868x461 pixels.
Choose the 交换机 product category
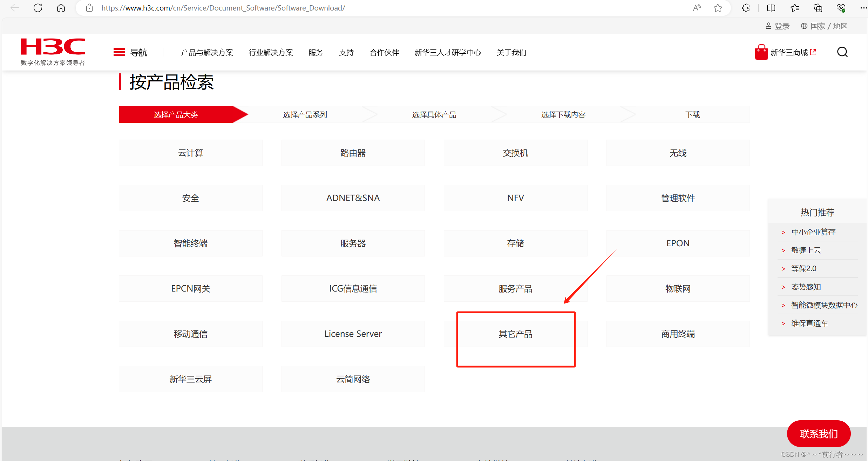516,153
